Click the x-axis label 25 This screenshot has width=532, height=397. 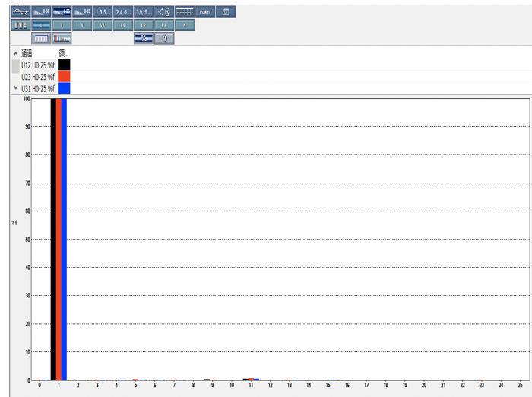[520, 385]
